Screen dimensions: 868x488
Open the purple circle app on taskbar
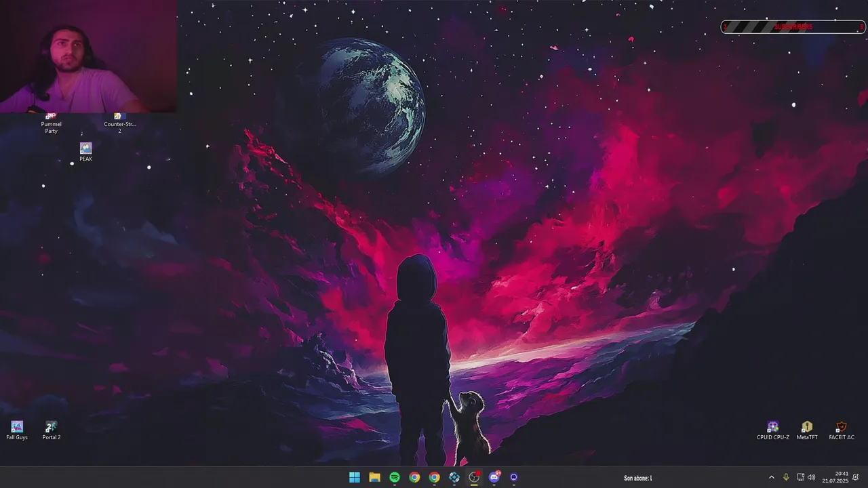click(x=514, y=477)
